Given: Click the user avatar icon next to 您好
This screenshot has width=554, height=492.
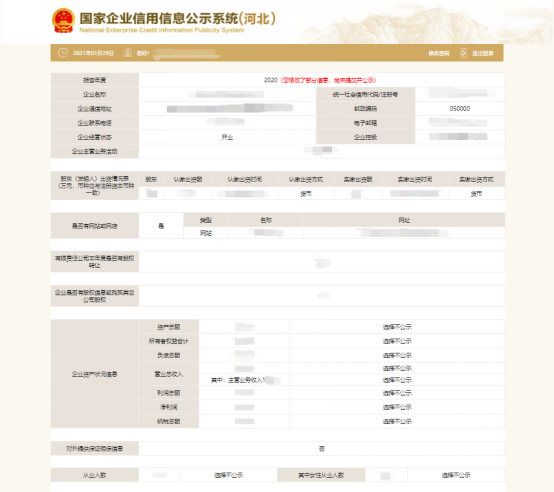Looking at the screenshot, I should click(127, 53).
